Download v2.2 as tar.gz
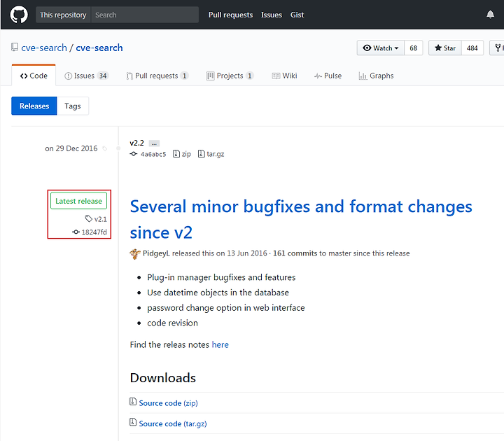The width and height of the screenshot is (504, 441). click(211, 154)
